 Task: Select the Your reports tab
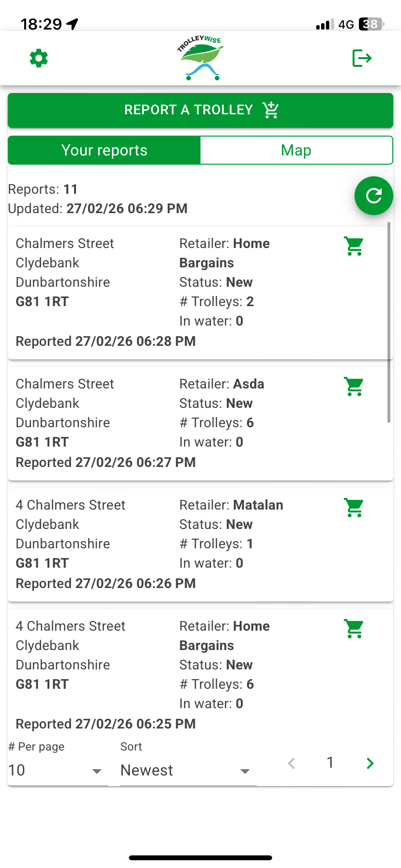point(104,150)
